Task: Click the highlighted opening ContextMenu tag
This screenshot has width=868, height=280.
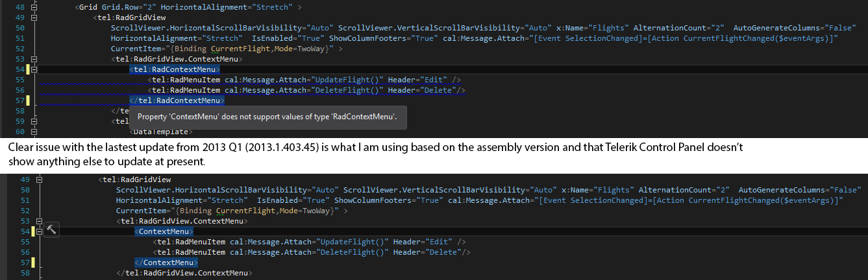Action: point(164,231)
